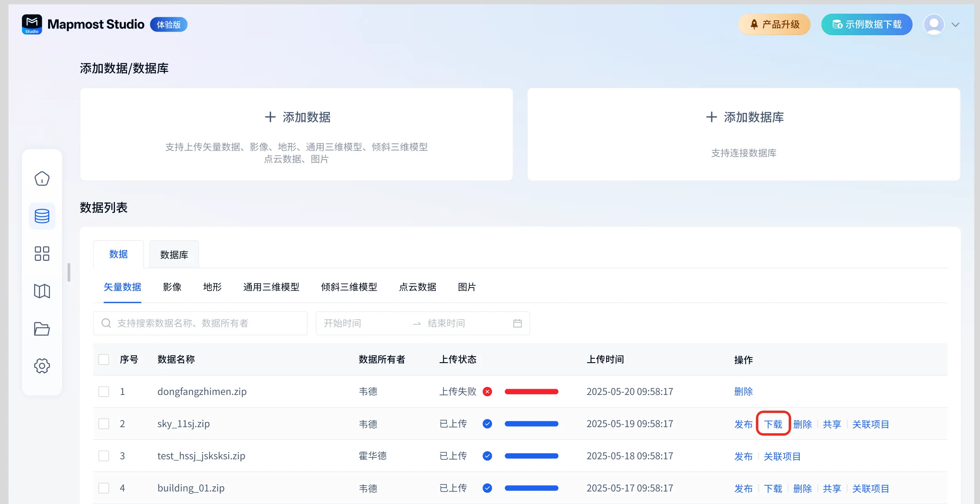Check the dongfangzhimen.zip row checkbox
Screen dimensions: 980x504
coord(104,391)
